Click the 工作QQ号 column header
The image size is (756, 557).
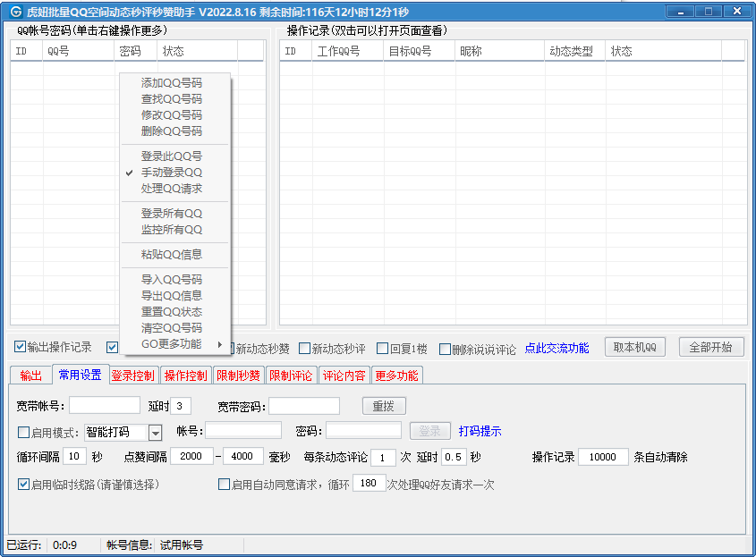point(348,51)
